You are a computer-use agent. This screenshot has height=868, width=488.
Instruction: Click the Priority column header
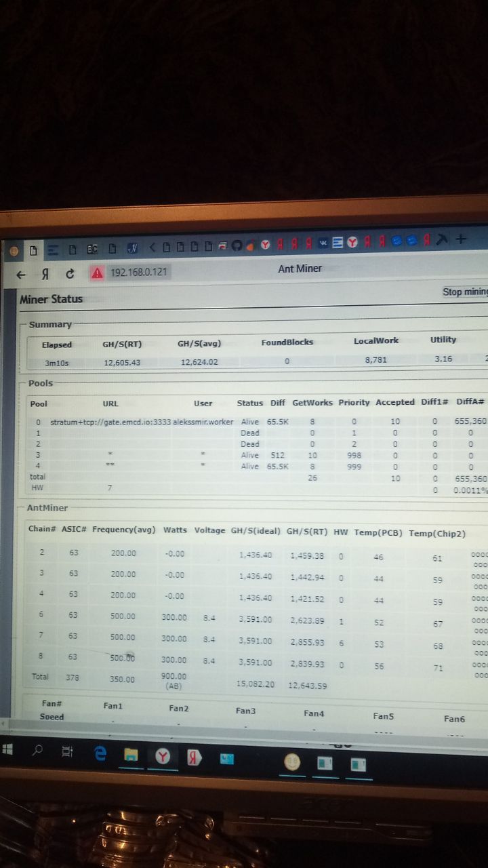[353, 402]
